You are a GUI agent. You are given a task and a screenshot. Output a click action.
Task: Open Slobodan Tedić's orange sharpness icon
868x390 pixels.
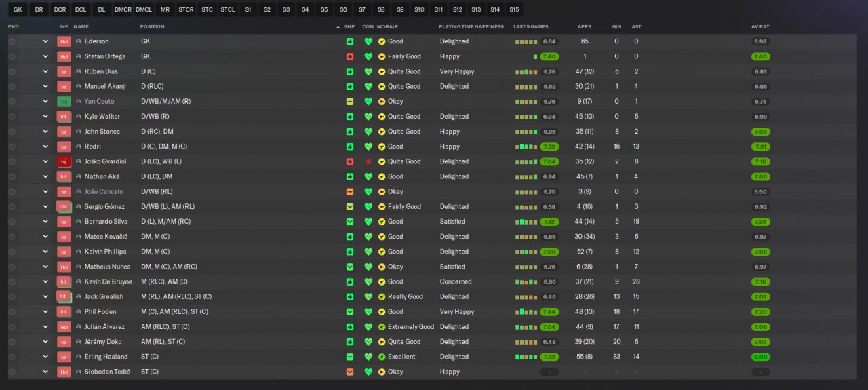(350, 372)
